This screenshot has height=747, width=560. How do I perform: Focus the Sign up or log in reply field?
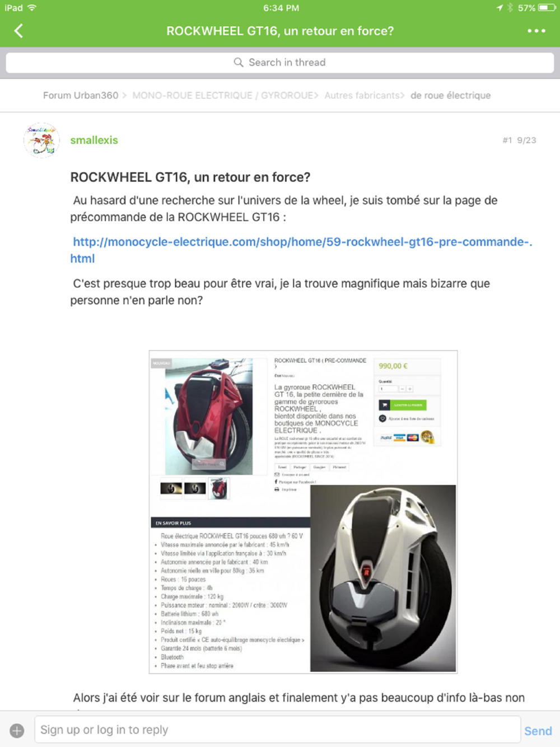(x=278, y=730)
